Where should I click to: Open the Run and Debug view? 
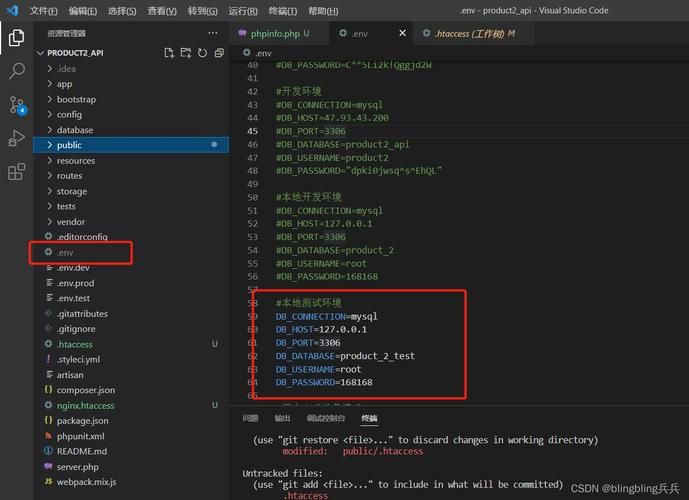16,138
